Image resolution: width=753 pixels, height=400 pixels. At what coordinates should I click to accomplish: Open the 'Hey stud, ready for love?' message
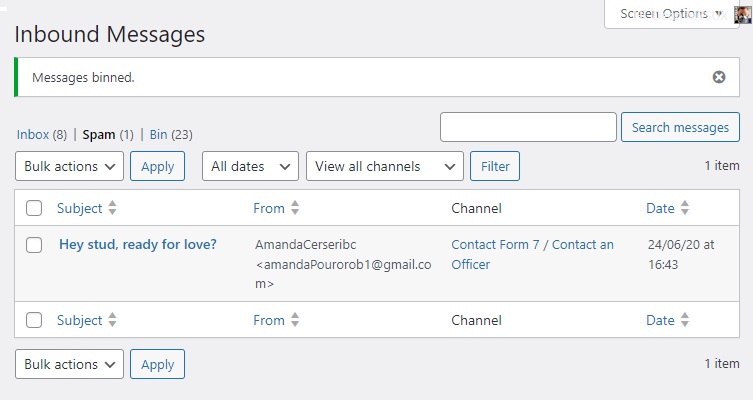(138, 244)
